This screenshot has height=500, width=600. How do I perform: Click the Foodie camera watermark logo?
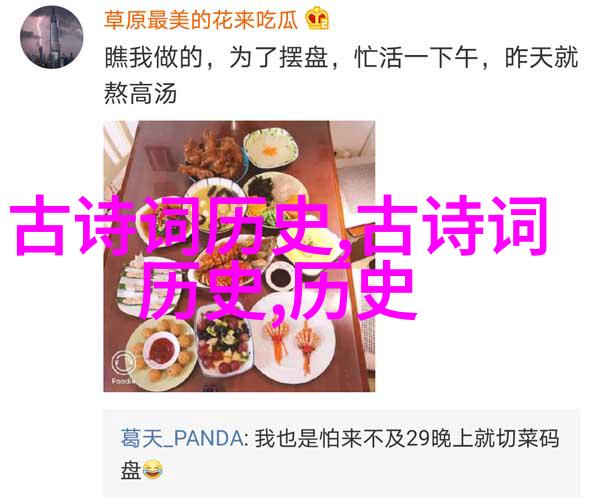coord(123,364)
